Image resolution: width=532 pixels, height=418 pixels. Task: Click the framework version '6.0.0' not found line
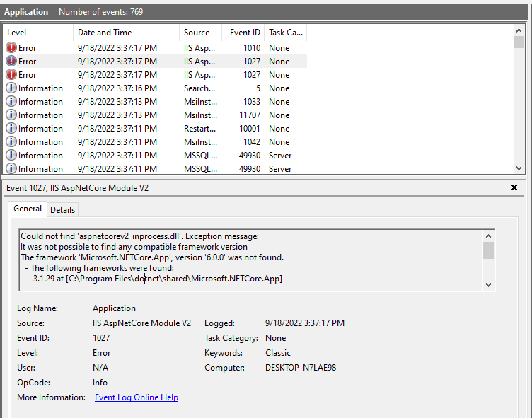[152, 257]
